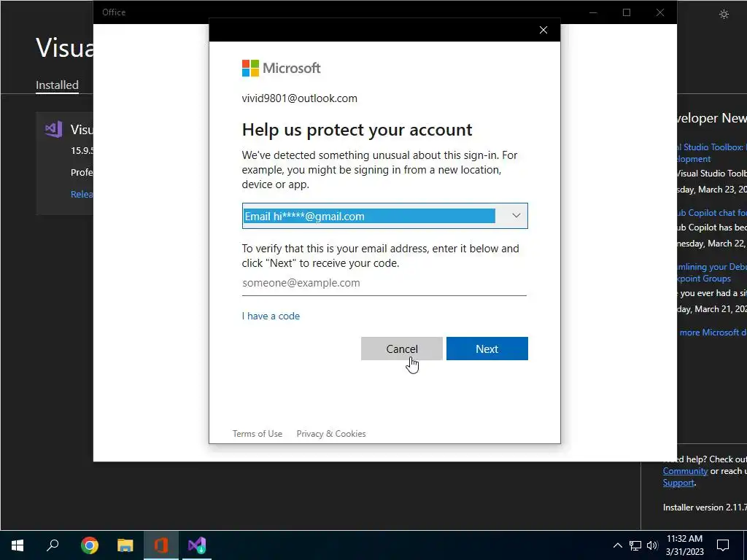Switch to the Office app in taskbar
747x560 pixels.
(x=161, y=545)
